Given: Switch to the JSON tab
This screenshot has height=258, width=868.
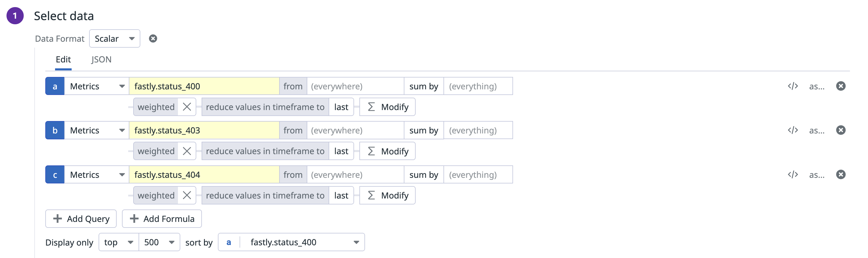Looking at the screenshot, I should pyautogui.click(x=101, y=59).
